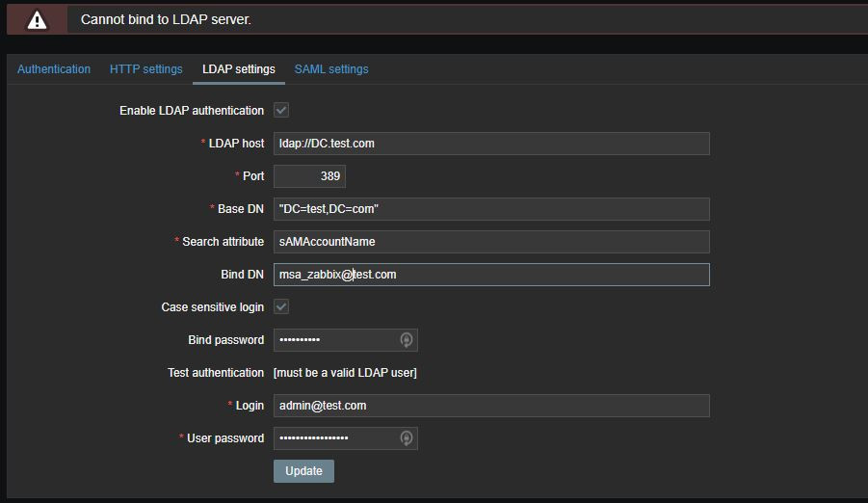Click the Base DN input field
The height and width of the screenshot is (503, 868).
(491, 209)
